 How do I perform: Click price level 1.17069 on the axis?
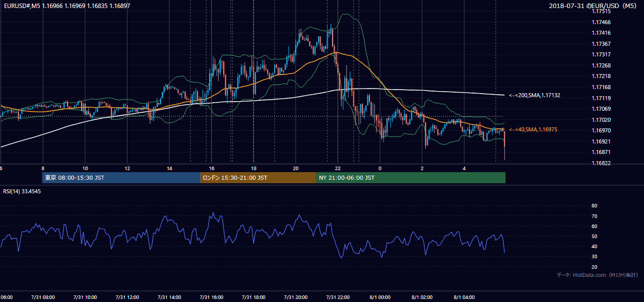click(x=601, y=109)
